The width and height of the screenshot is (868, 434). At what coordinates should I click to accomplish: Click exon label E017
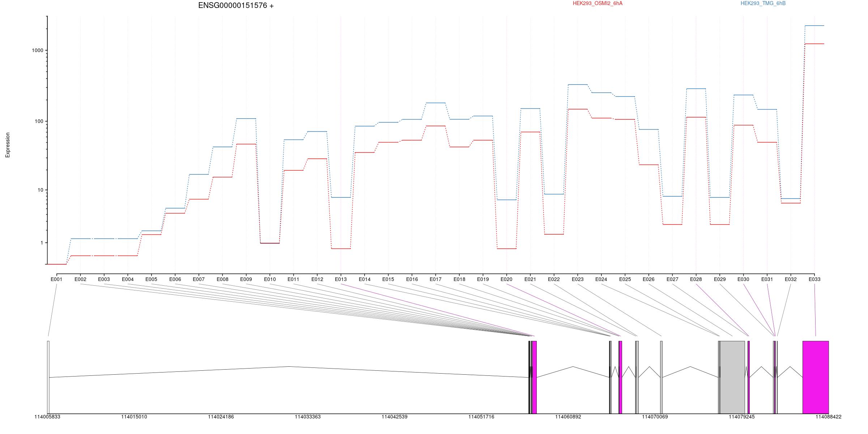coord(435,279)
